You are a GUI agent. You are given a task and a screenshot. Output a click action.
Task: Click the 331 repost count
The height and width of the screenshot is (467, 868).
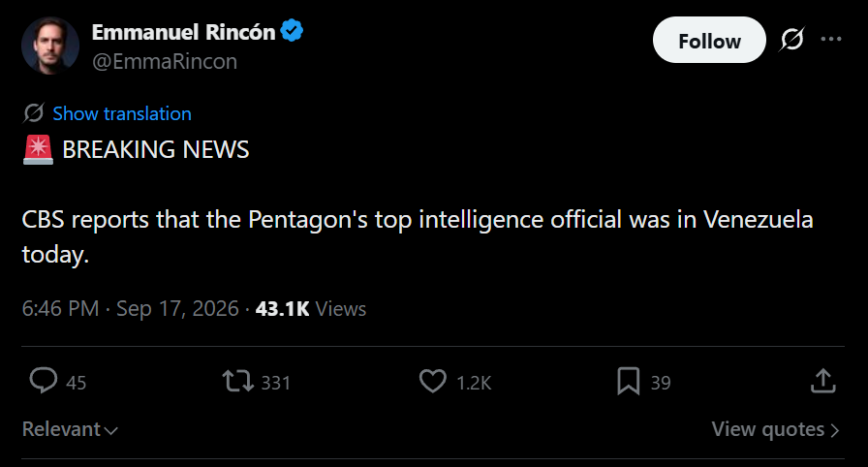(x=276, y=383)
